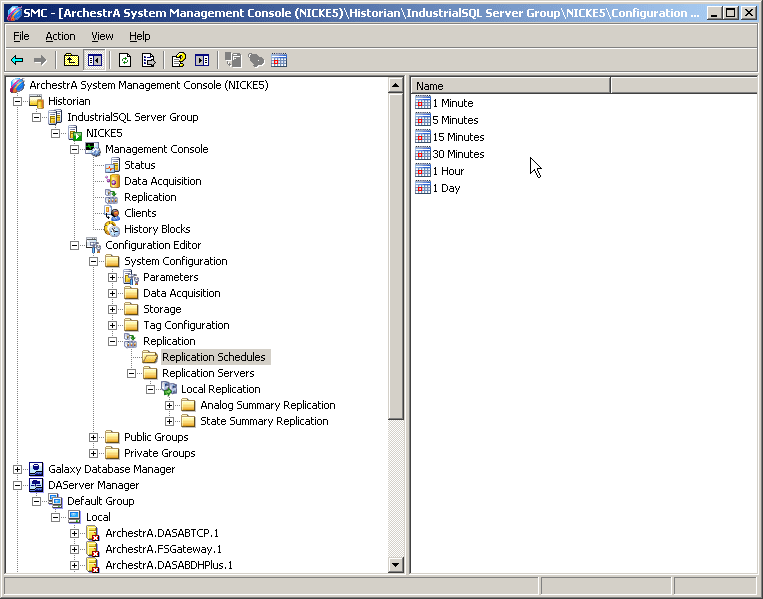Viewport: 763px width, 599px height.
Task: Select ArchestrA.DASABTCP.1 server item
Action: [162, 533]
